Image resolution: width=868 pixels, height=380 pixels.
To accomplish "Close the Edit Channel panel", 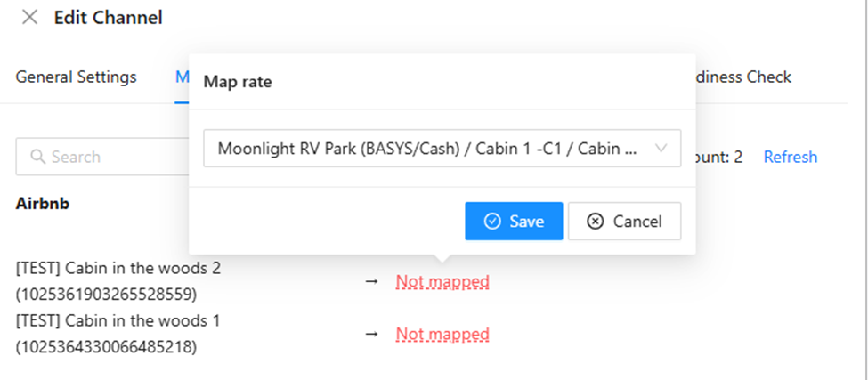I will 29,18.
